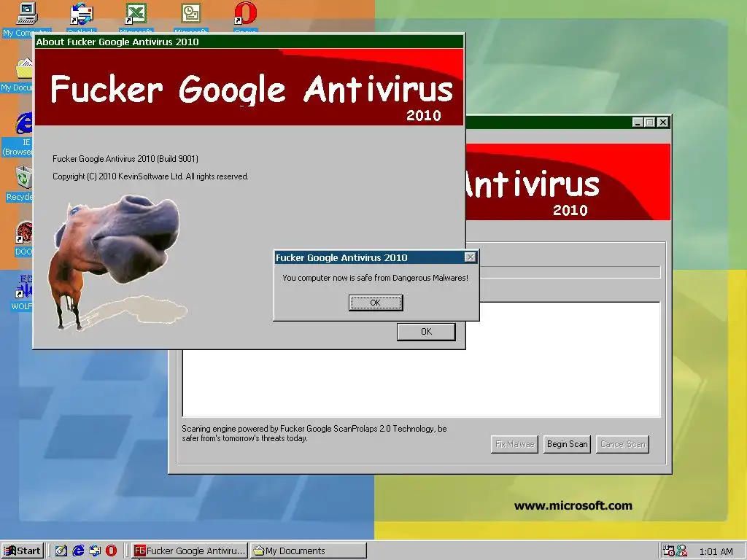
Task: Close the main antivirus window
Action: point(662,122)
